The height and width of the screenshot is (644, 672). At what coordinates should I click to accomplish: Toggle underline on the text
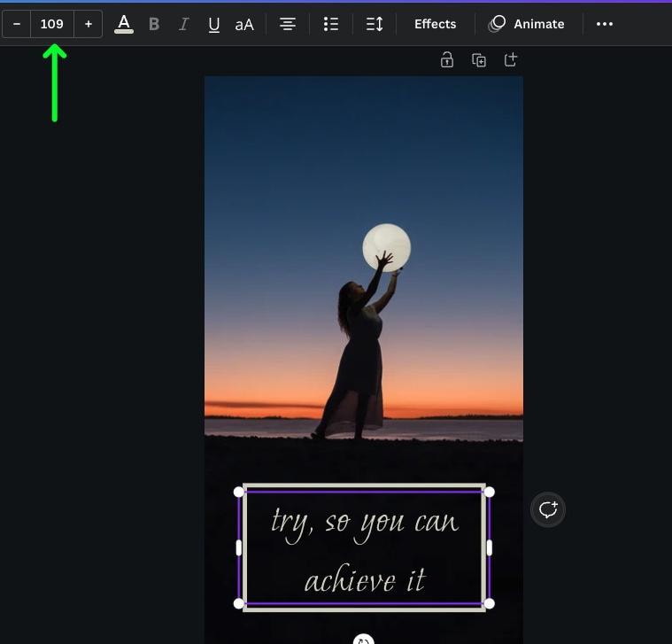click(x=213, y=24)
